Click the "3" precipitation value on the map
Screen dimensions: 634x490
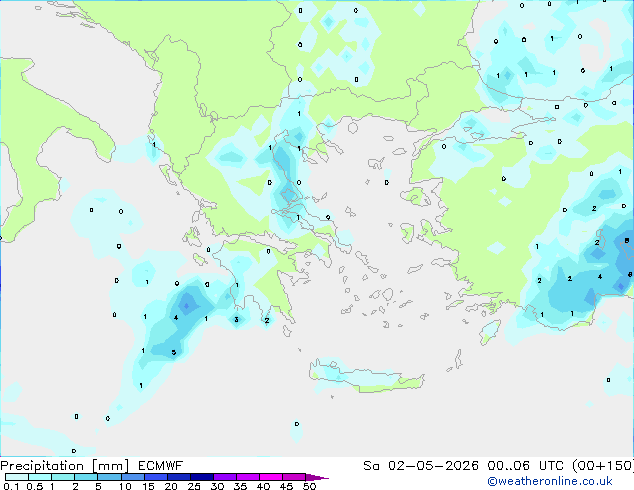click(237, 320)
